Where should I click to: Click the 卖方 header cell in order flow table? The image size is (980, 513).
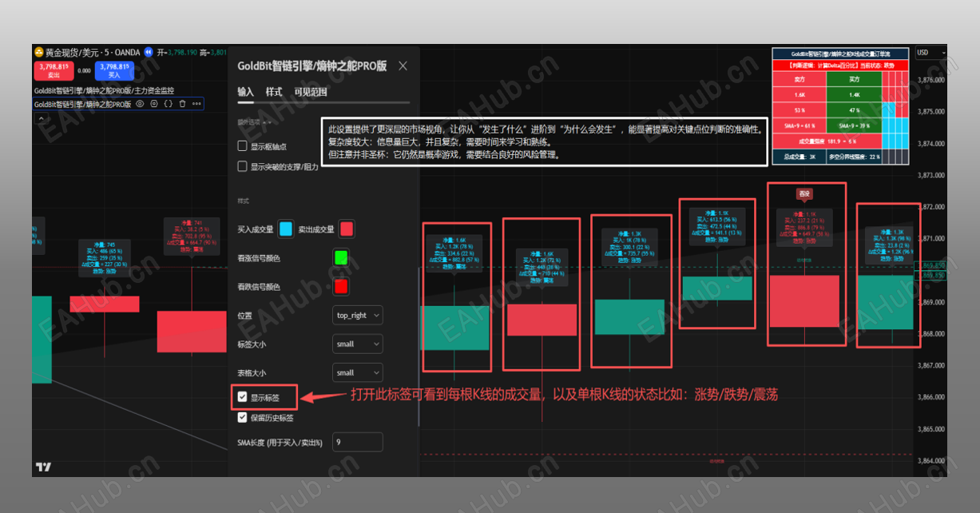pyautogui.click(x=799, y=79)
